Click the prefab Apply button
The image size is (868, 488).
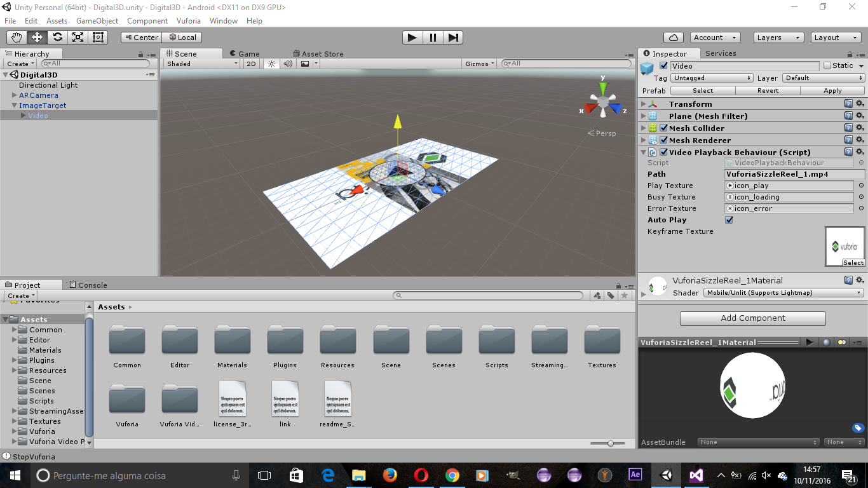[x=832, y=90]
